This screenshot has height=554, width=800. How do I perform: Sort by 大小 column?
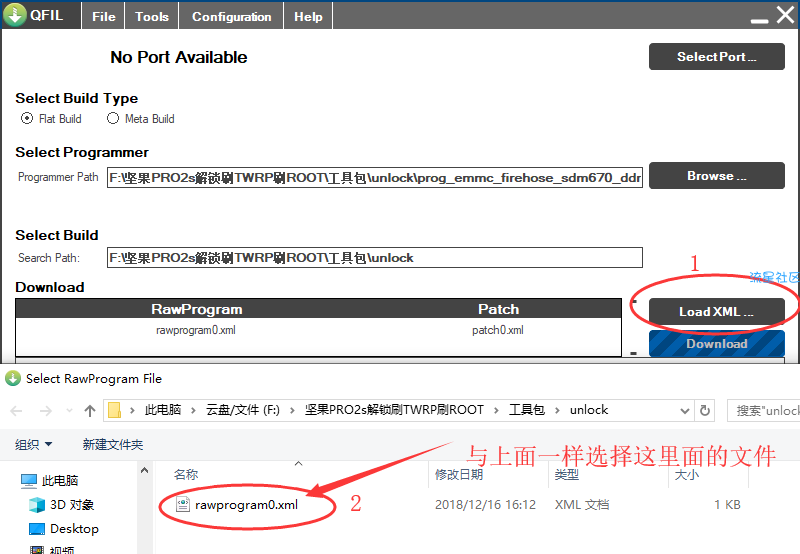(x=687, y=474)
